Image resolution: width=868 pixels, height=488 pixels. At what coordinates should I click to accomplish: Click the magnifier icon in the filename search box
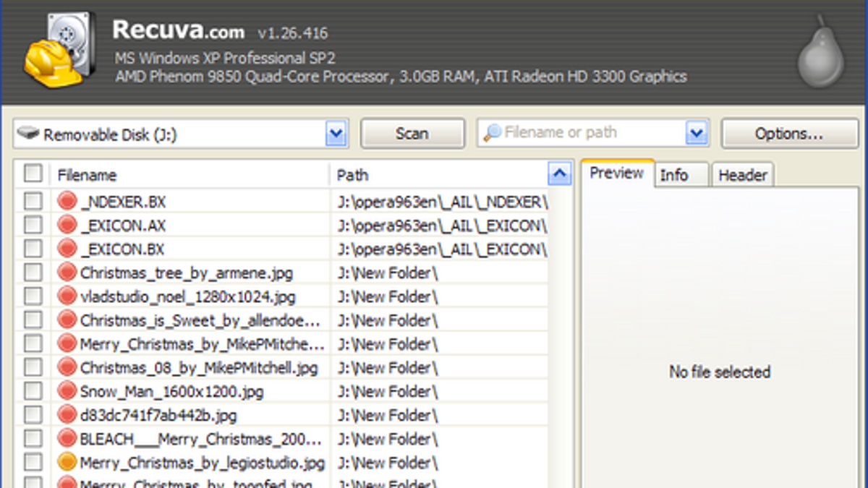click(x=492, y=133)
